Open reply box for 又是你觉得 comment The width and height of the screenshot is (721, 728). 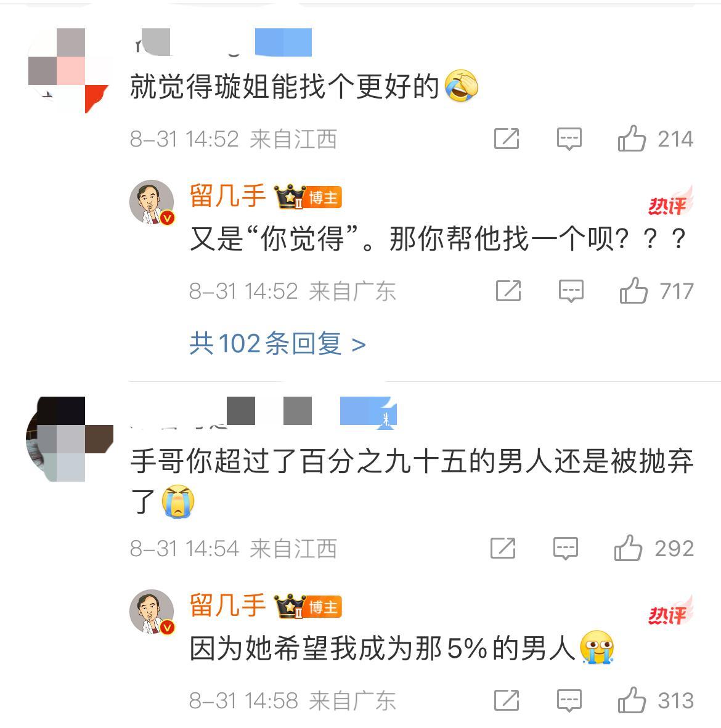[x=571, y=291]
